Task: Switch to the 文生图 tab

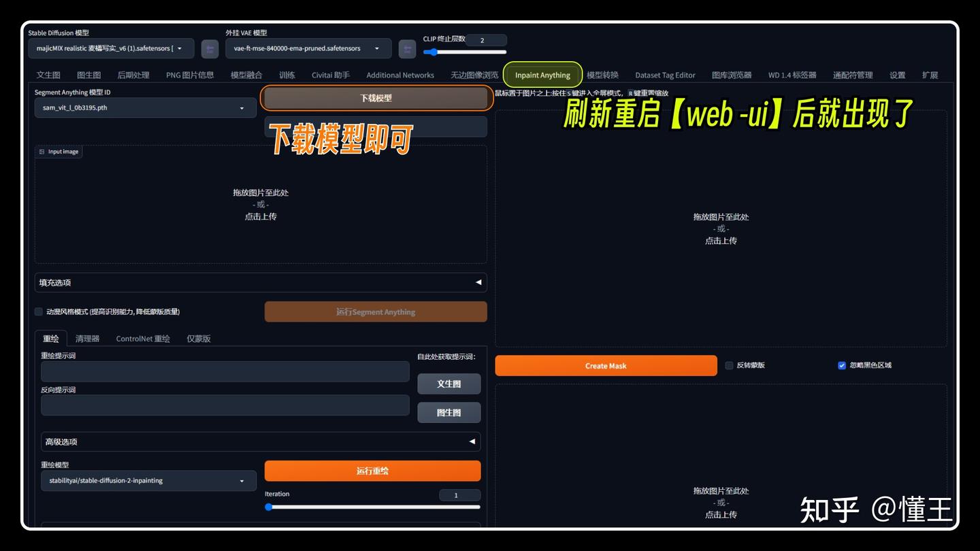Action: [48, 75]
